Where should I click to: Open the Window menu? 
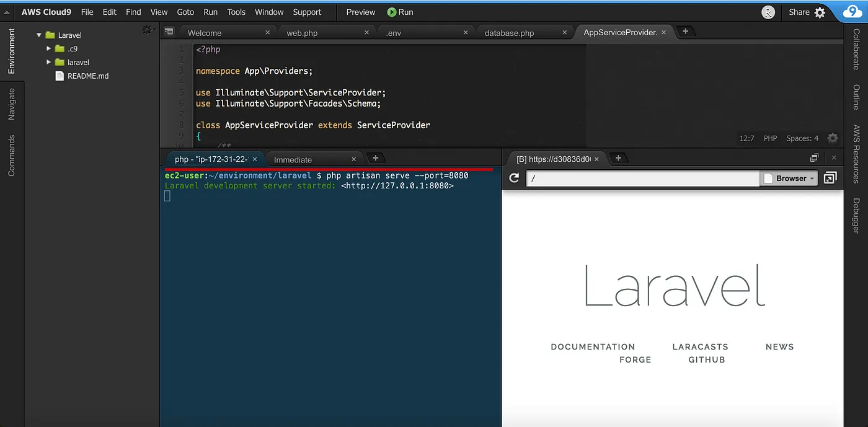(x=269, y=12)
